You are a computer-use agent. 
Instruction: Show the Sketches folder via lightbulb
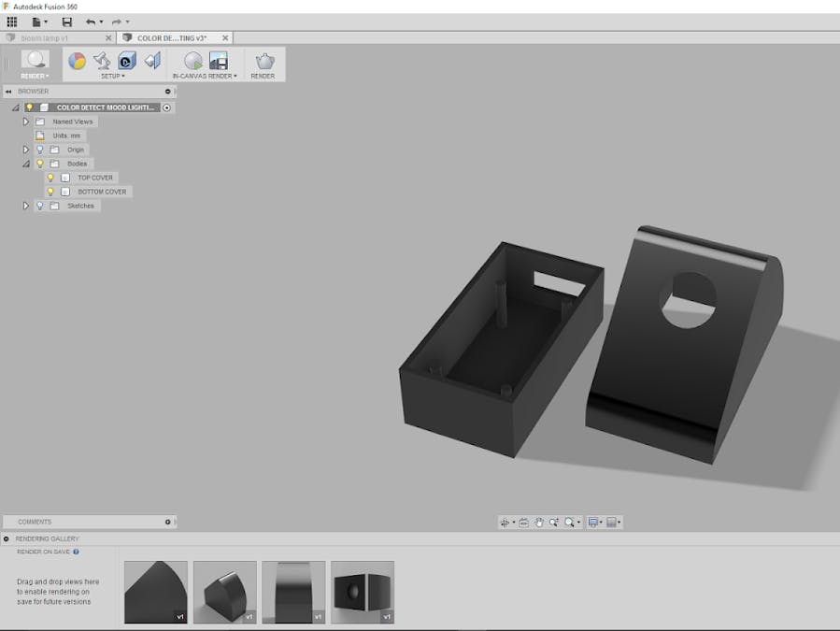pos(39,206)
